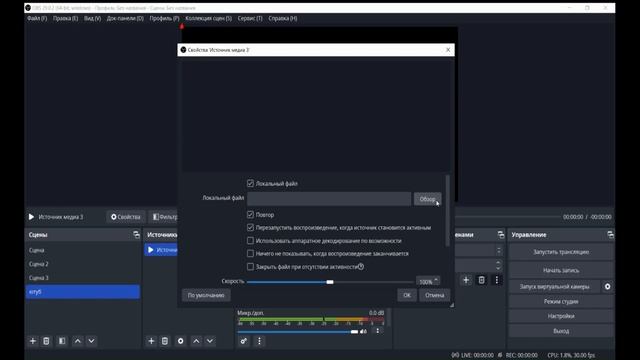Click Запуск виртуальной камеры button
The height and width of the screenshot is (360, 640).
(555, 287)
